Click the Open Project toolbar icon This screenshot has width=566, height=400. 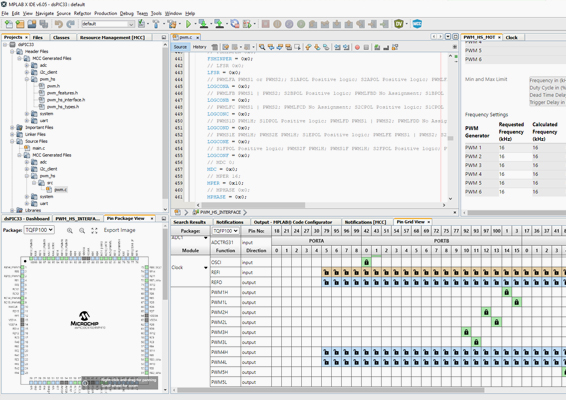click(32, 24)
